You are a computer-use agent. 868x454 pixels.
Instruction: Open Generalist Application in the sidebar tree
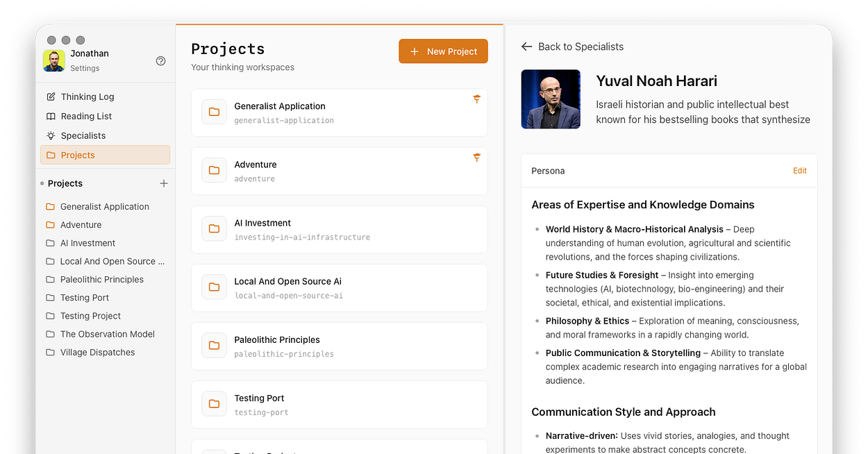pos(105,206)
